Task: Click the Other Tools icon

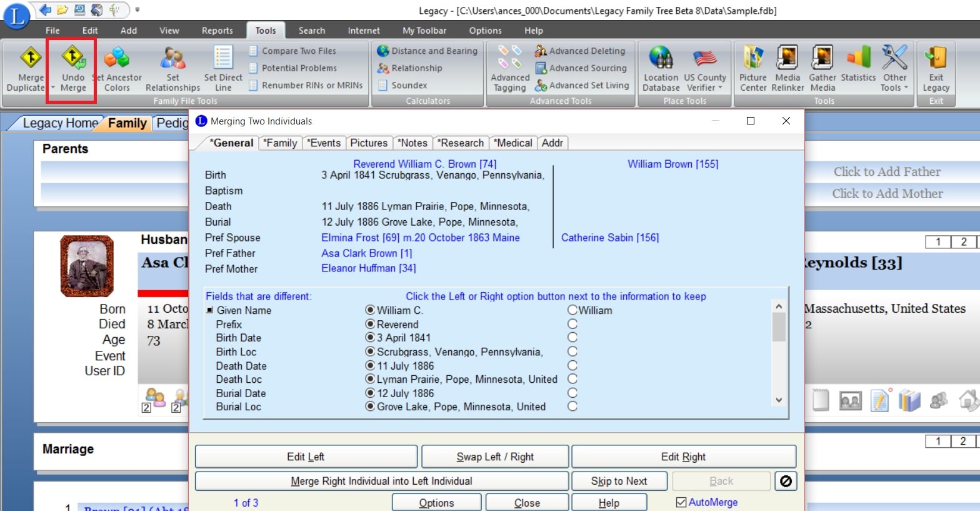Action: [x=894, y=58]
